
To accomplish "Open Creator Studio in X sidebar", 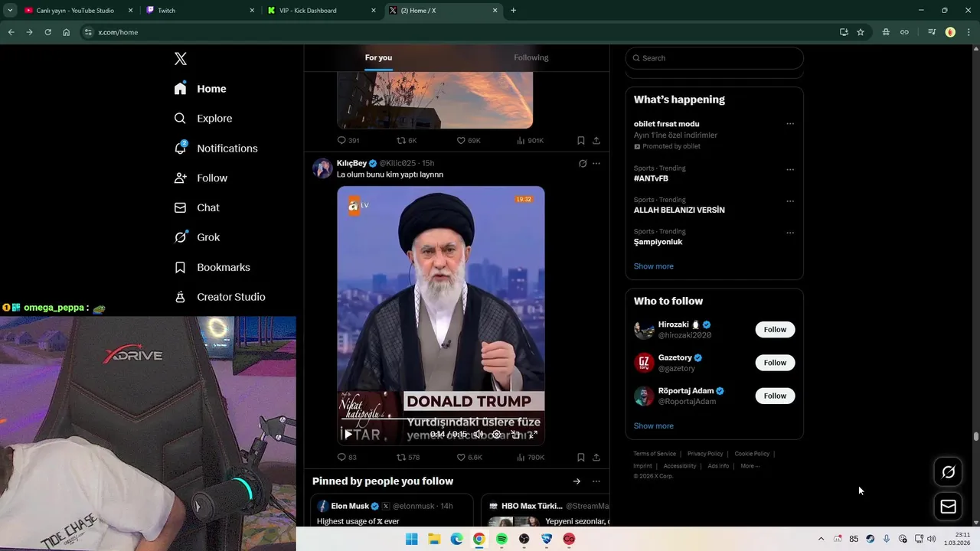I will click(220, 297).
